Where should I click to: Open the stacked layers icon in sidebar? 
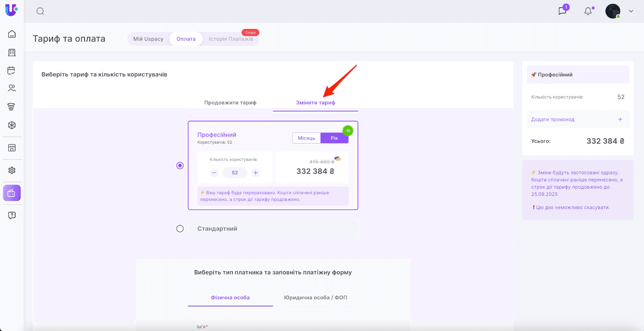(11, 107)
